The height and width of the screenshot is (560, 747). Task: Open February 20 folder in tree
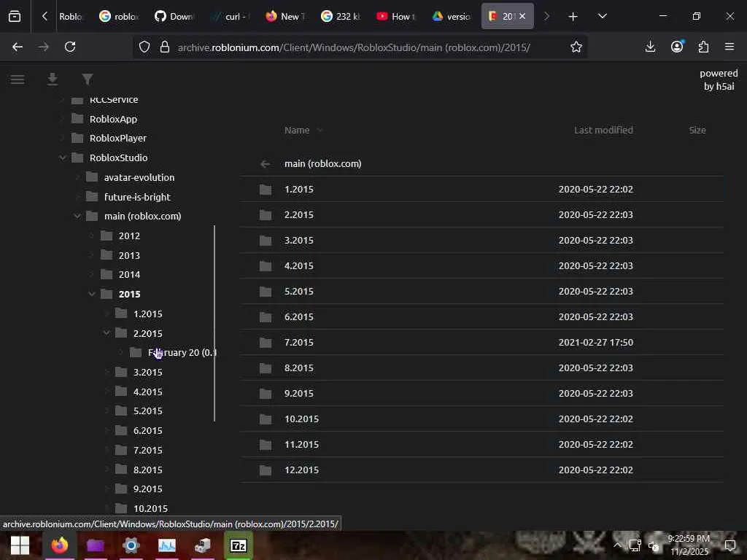[182, 352]
